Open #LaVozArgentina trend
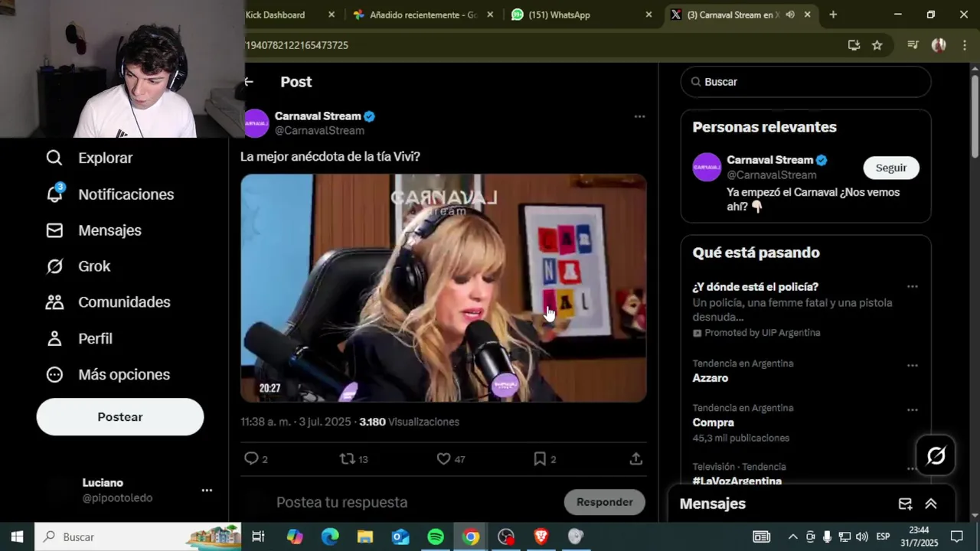The width and height of the screenshot is (980, 551). pyautogui.click(x=737, y=481)
